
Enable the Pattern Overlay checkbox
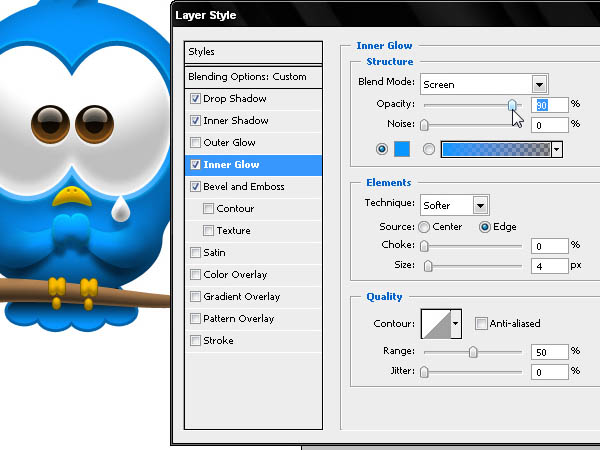[195, 319]
